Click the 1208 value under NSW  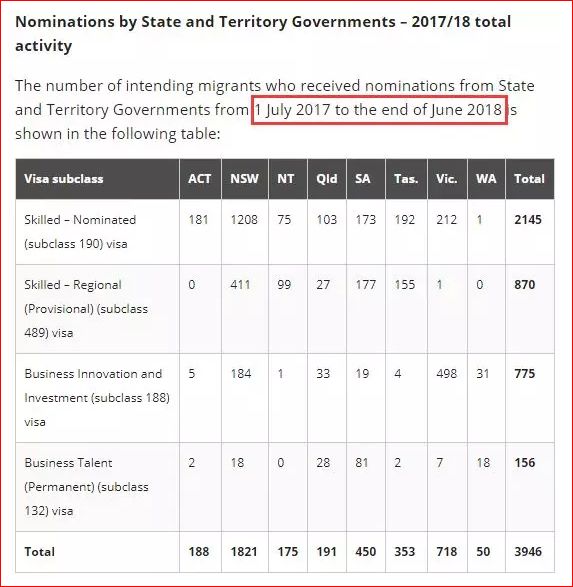[x=244, y=219]
